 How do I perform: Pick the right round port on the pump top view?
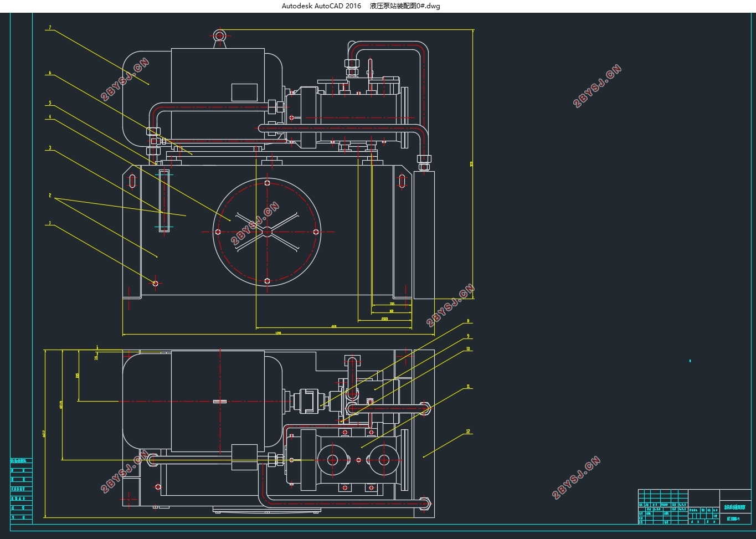(383, 460)
